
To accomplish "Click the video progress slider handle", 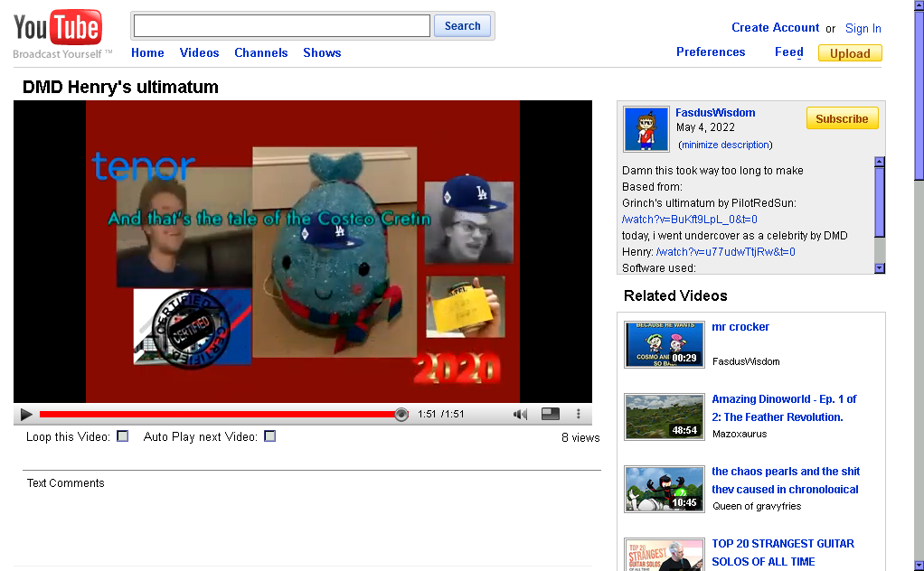I will tap(401, 415).
